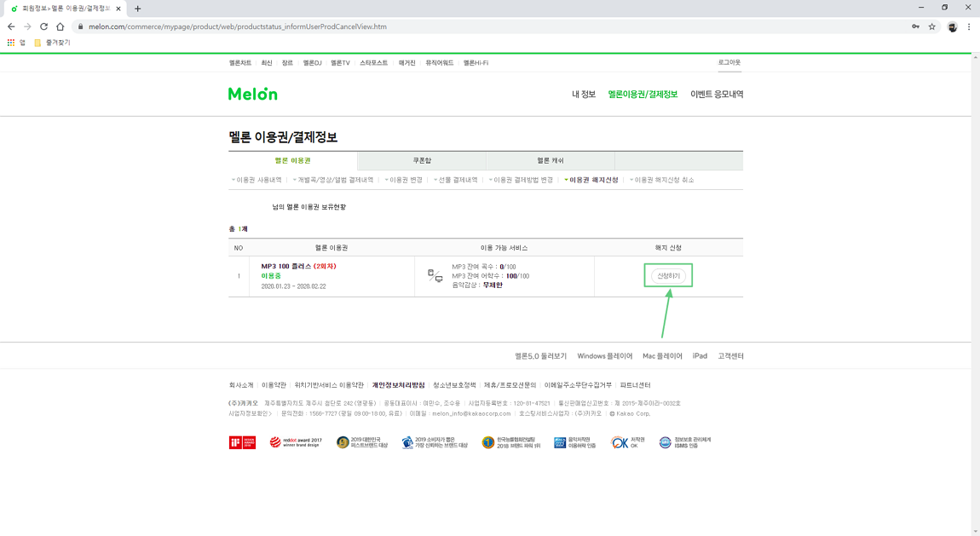Screen dimensions: 980x536
Task: Click the 로그아웃 link
Action: 729,62
